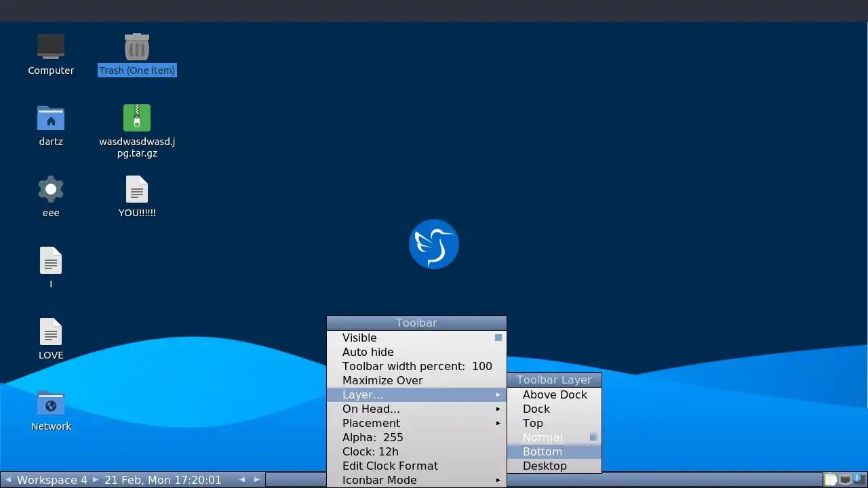Toggle the Visible toolbar option
This screenshot has height=488, width=868.
(416, 338)
